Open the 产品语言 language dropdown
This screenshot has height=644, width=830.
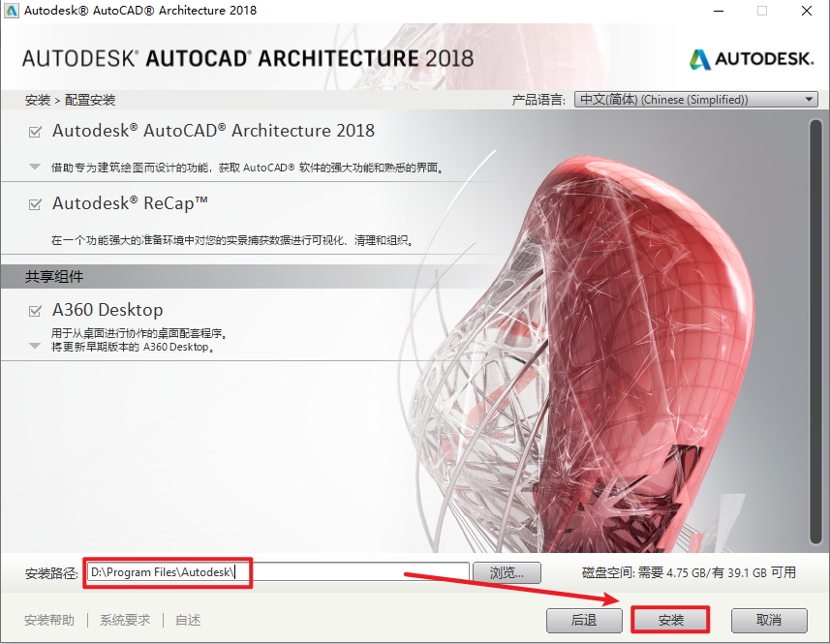(x=695, y=100)
